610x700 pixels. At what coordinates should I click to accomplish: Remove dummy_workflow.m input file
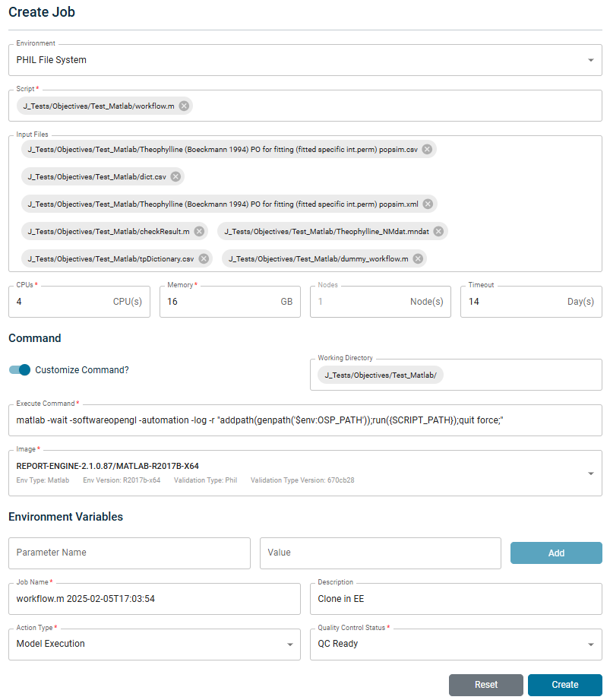[418, 259]
